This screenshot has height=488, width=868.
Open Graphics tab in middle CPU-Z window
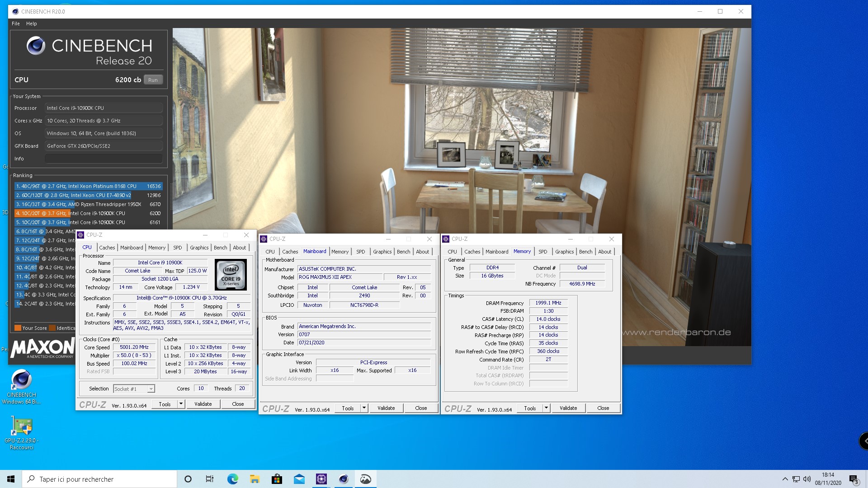(382, 252)
